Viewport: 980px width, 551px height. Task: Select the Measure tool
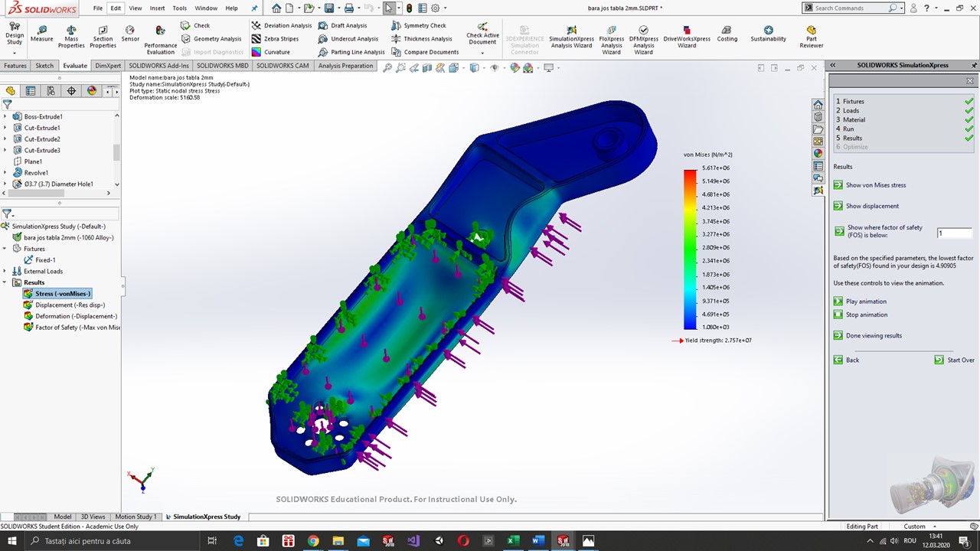[41, 34]
